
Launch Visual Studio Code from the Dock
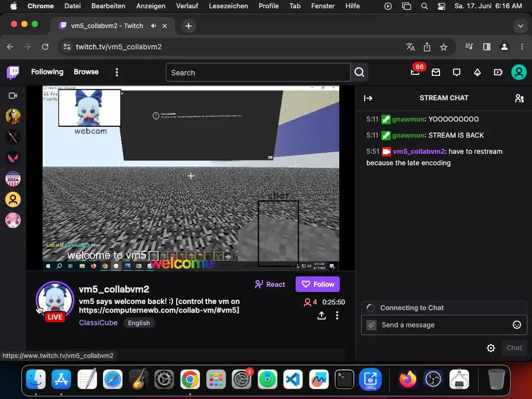[292, 379]
